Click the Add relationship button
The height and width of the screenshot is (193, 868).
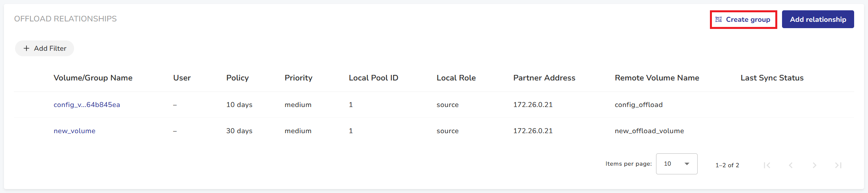pos(818,19)
